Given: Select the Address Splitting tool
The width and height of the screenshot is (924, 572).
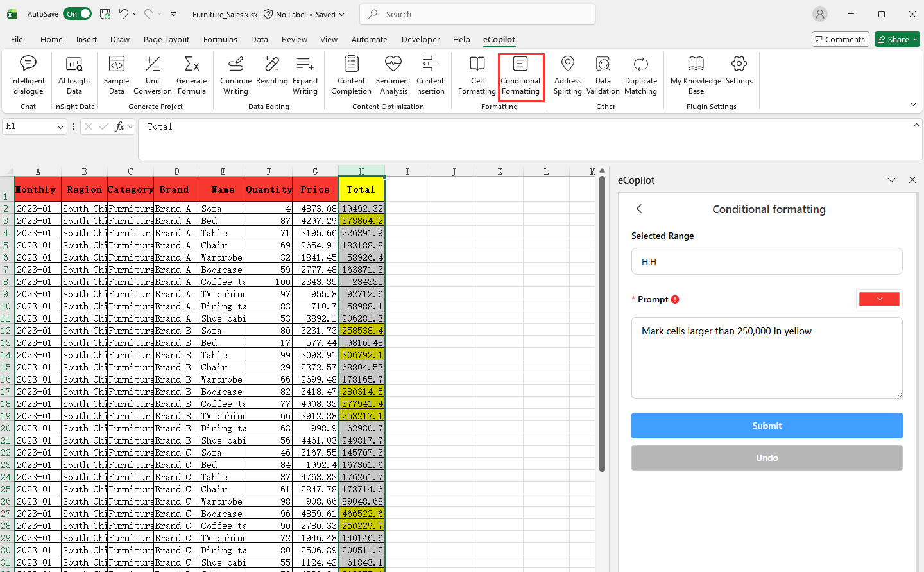Looking at the screenshot, I should (567, 75).
